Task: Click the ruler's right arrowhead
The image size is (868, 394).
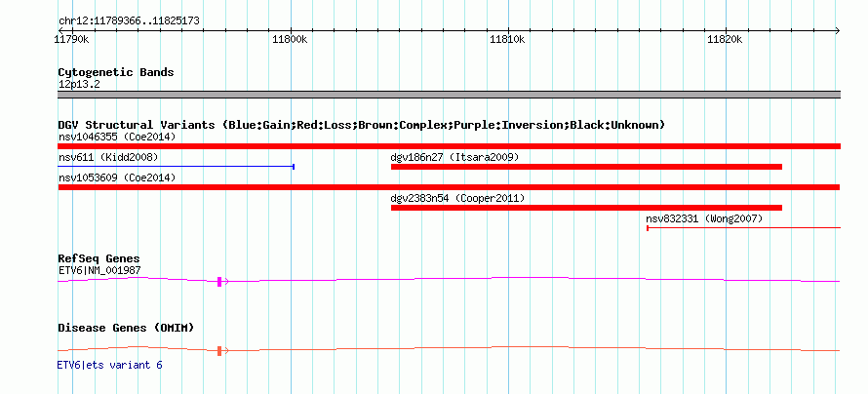Action: (x=837, y=30)
